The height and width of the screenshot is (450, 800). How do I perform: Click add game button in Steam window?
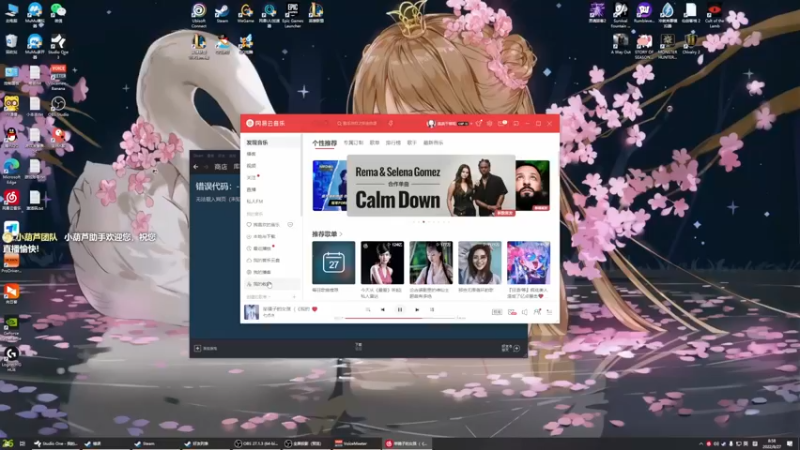point(206,348)
